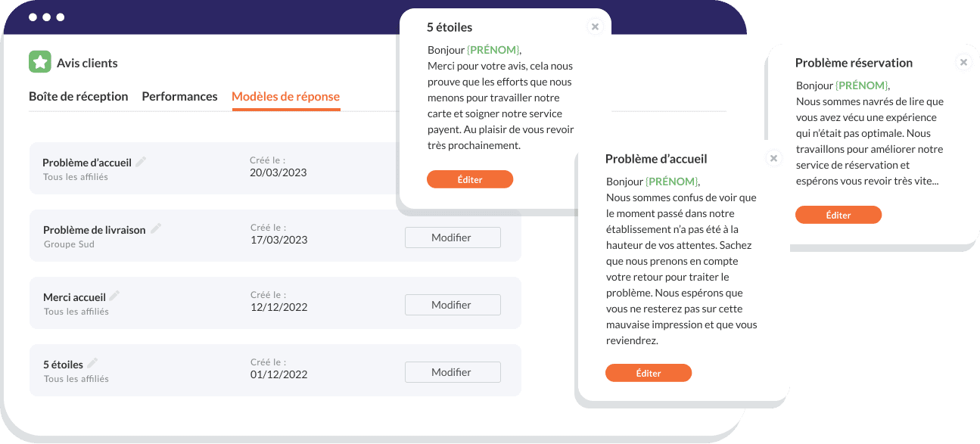The height and width of the screenshot is (444, 980).
Task: Click the edit pencil next to Merci accueil
Action: point(115,296)
